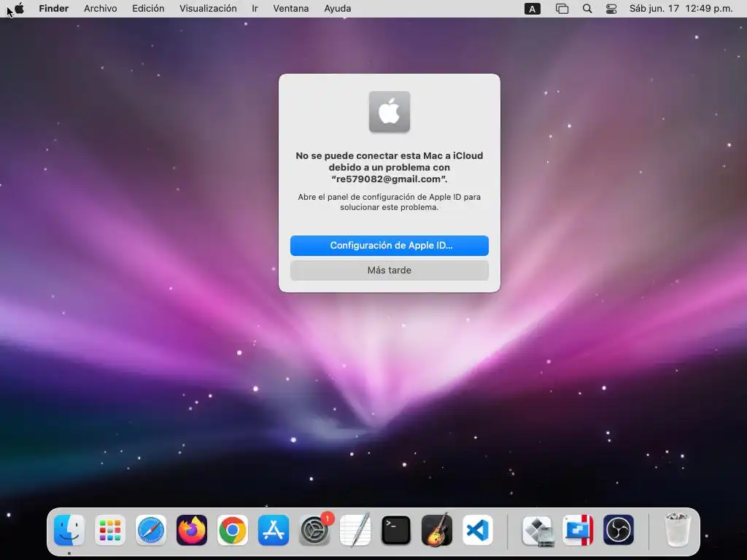747x560 pixels.
Task: Open the App Store Dock icon
Action: (274, 530)
